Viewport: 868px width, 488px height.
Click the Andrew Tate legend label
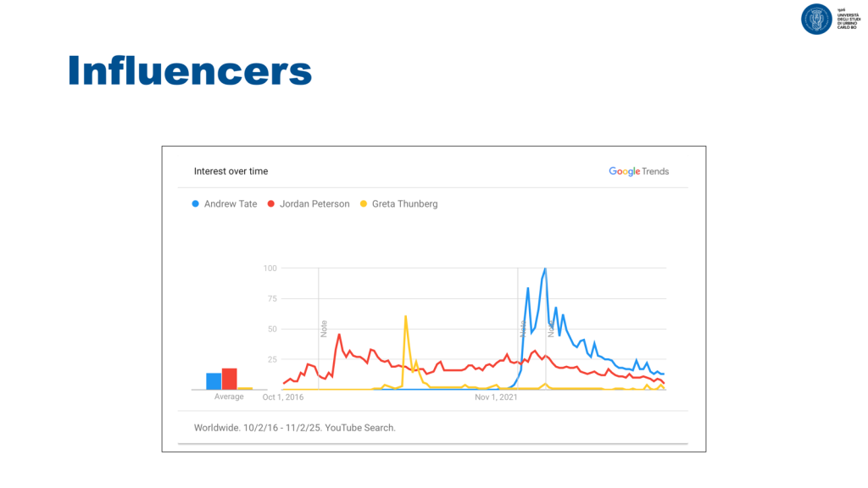(231, 204)
